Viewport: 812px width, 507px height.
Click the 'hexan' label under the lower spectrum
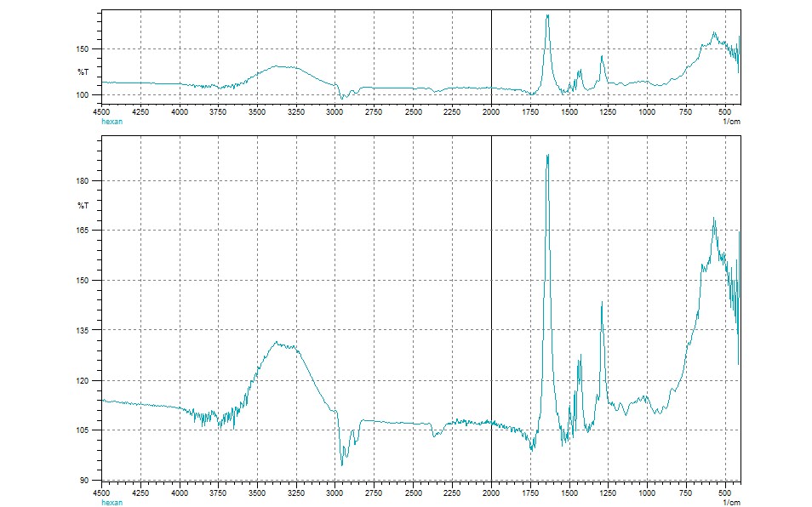point(112,503)
